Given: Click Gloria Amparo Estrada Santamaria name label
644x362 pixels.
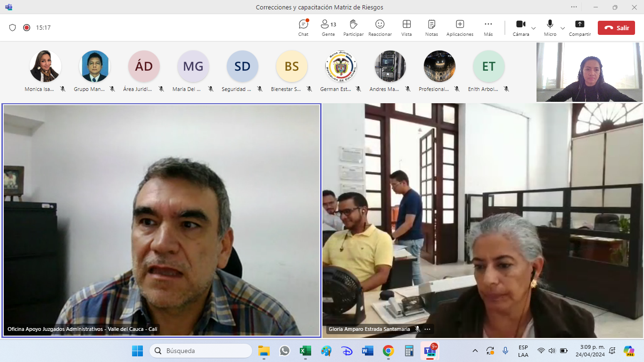Looking at the screenshot, I should click(369, 329).
